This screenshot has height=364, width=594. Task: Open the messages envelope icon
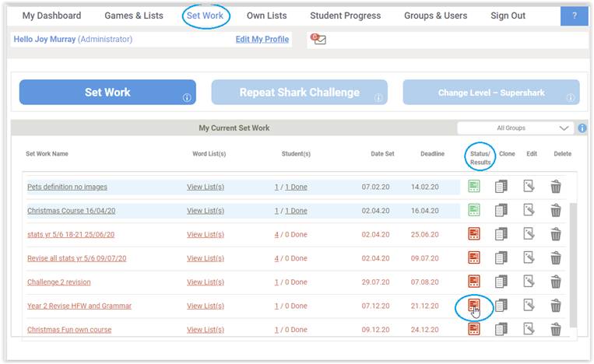click(x=318, y=39)
